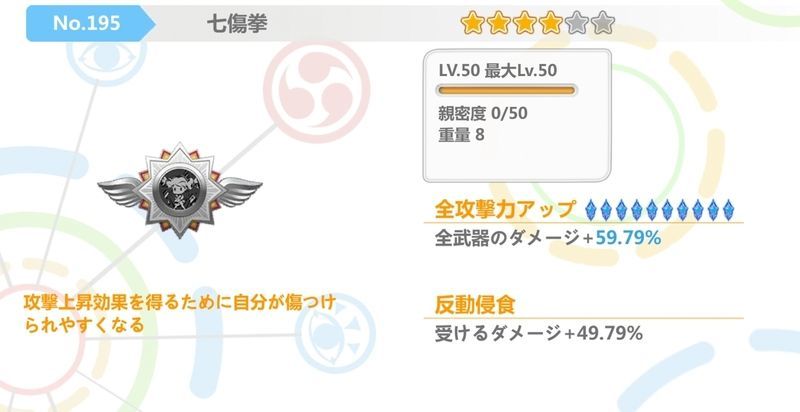
Task: Click the 七傷拳 title text
Action: [x=237, y=23]
